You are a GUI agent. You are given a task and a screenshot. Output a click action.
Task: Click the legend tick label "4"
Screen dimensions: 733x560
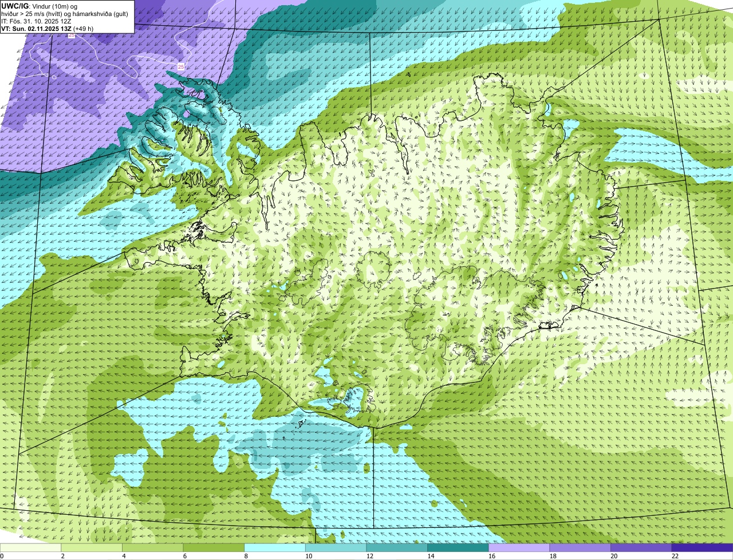123,556
